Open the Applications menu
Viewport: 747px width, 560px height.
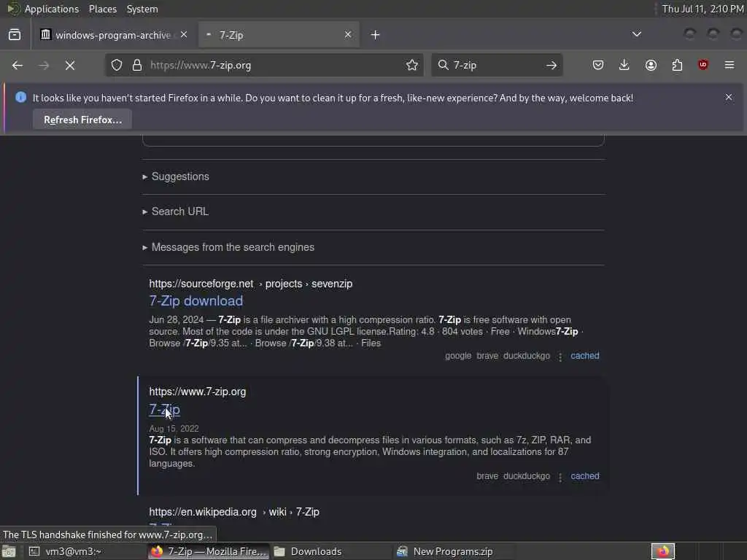[52, 9]
